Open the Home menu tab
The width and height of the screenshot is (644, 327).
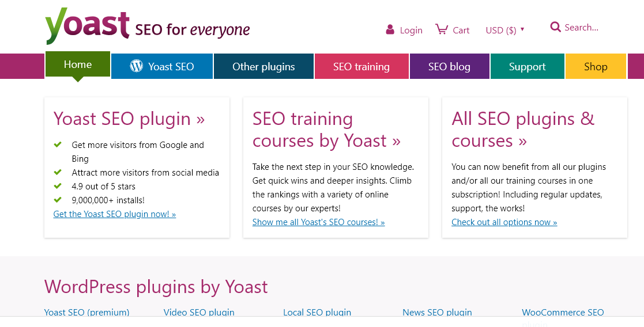tap(78, 64)
